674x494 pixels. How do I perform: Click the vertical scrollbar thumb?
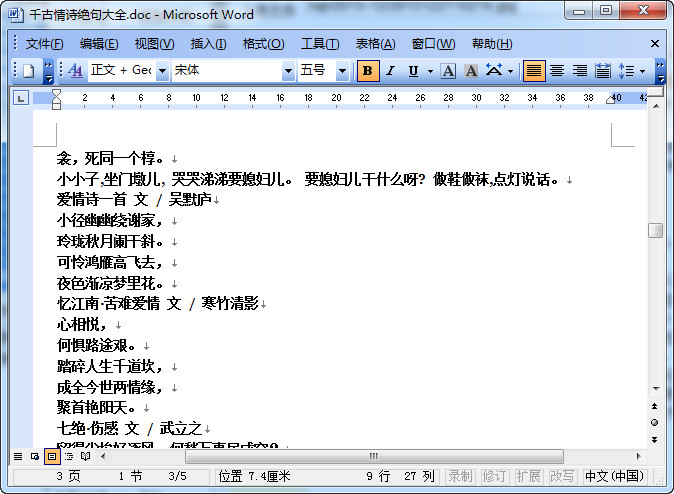tap(656, 230)
